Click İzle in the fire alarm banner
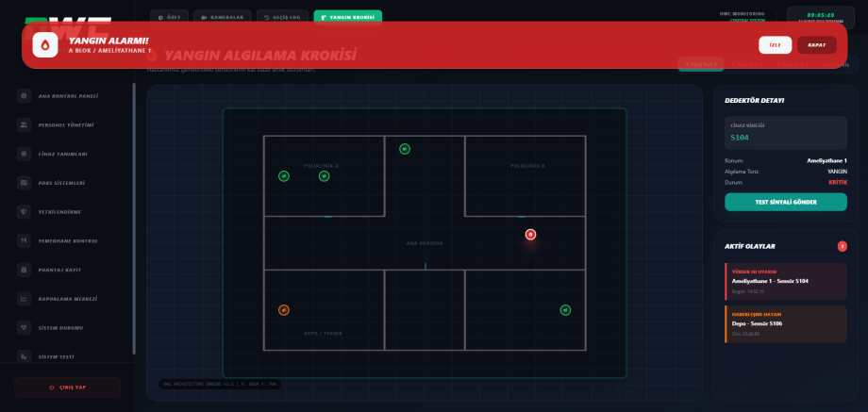This screenshot has height=412, width=868. point(775,45)
